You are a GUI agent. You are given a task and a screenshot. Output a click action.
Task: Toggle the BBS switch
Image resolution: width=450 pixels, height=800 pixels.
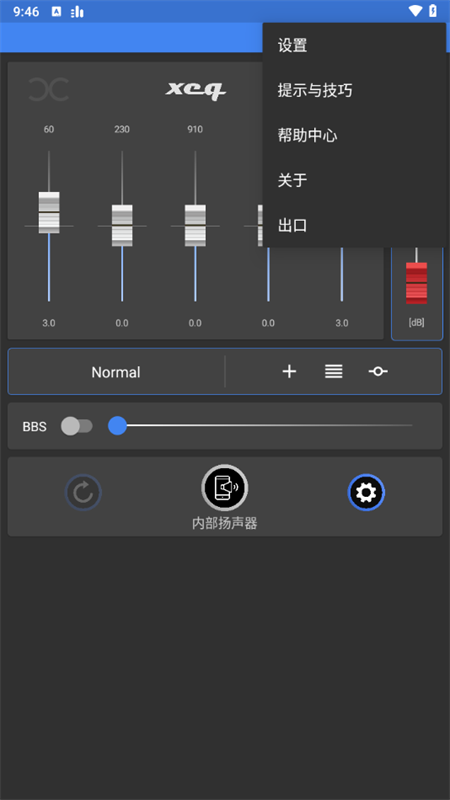point(77,426)
